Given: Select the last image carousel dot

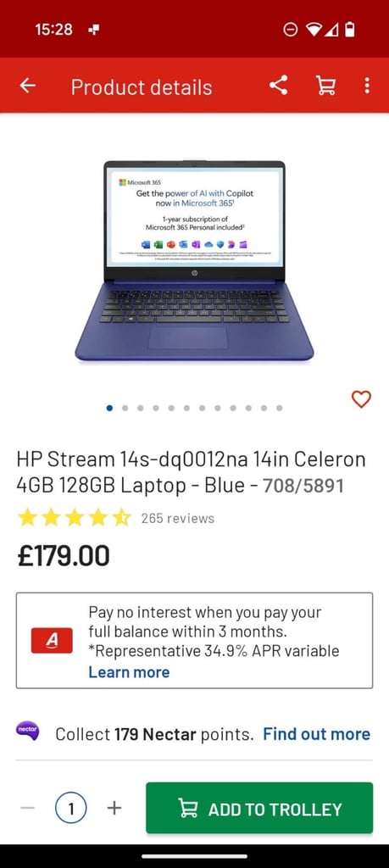Looking at the screenshot, I should (280, 408).
